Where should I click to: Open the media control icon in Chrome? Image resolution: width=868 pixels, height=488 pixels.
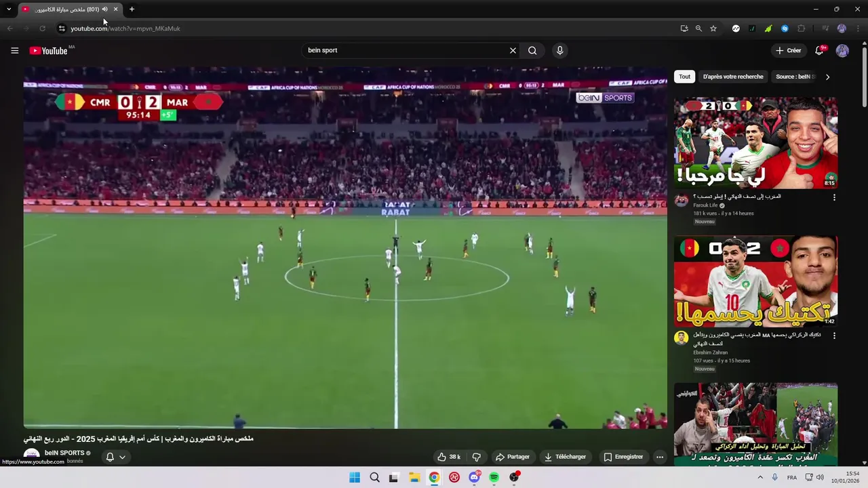(x=825, y=28)
